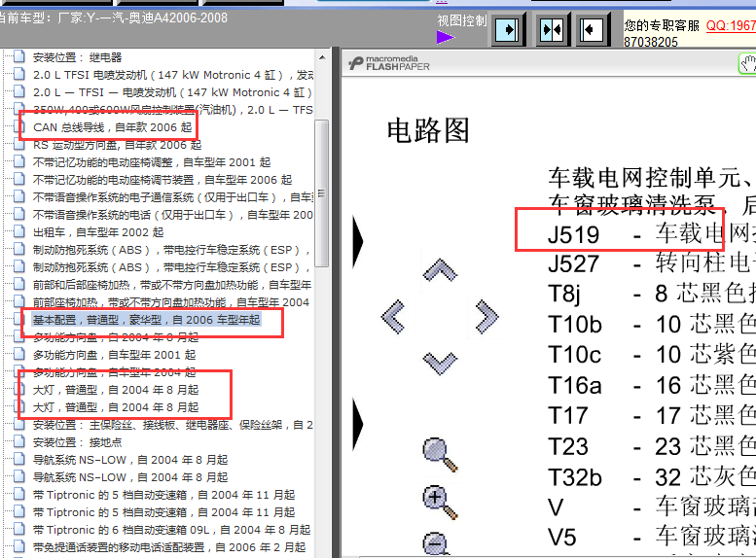Click the lower black triangle panel handle
The image size is (756, 558).
coord(358,424)
